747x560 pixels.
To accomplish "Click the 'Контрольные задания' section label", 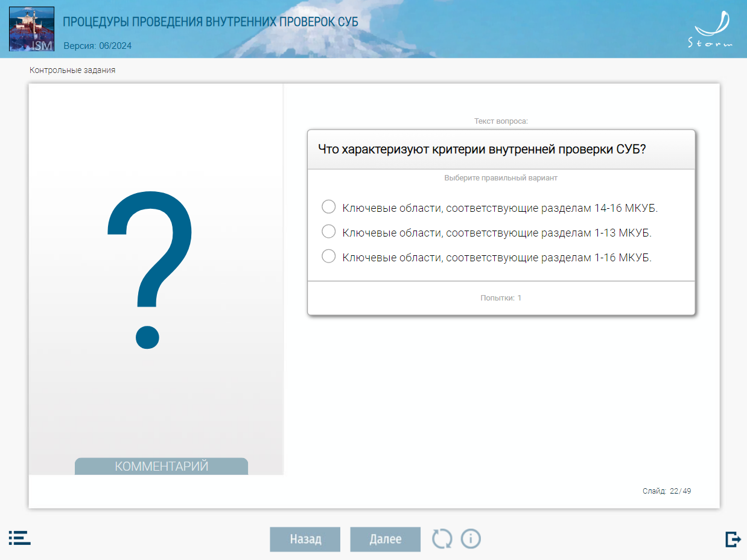I will 72,70.
